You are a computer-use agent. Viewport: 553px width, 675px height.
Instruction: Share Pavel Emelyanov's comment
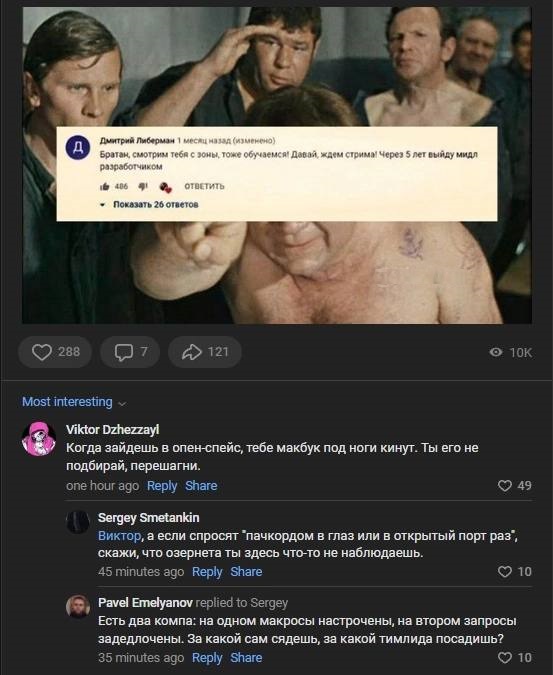pos(246,658)
